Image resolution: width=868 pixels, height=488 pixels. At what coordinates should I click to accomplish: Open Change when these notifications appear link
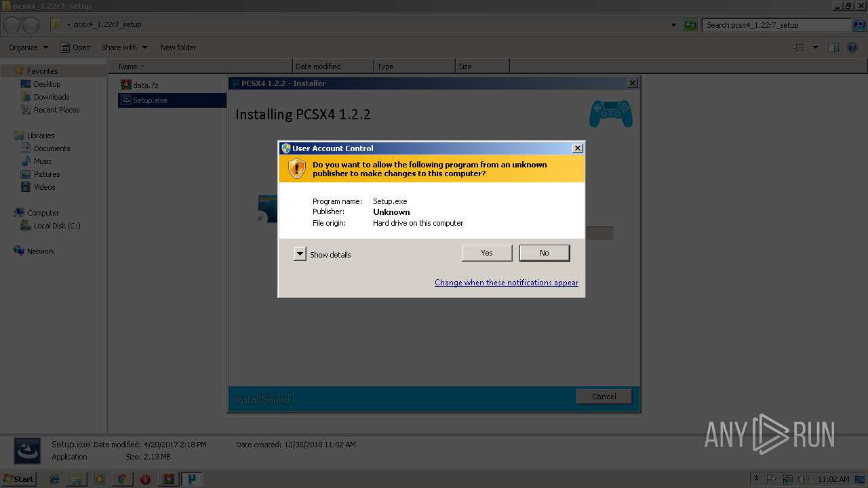[x=507, y=283]
